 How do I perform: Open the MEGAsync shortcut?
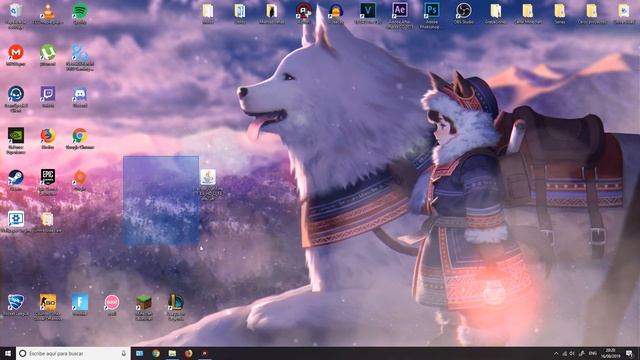coord(16,53)
